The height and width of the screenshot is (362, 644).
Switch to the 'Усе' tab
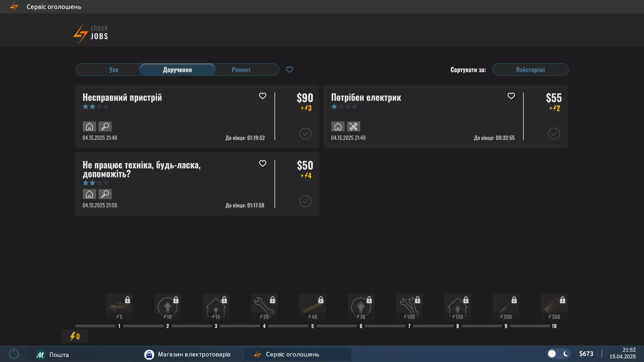tap(114, 70)
